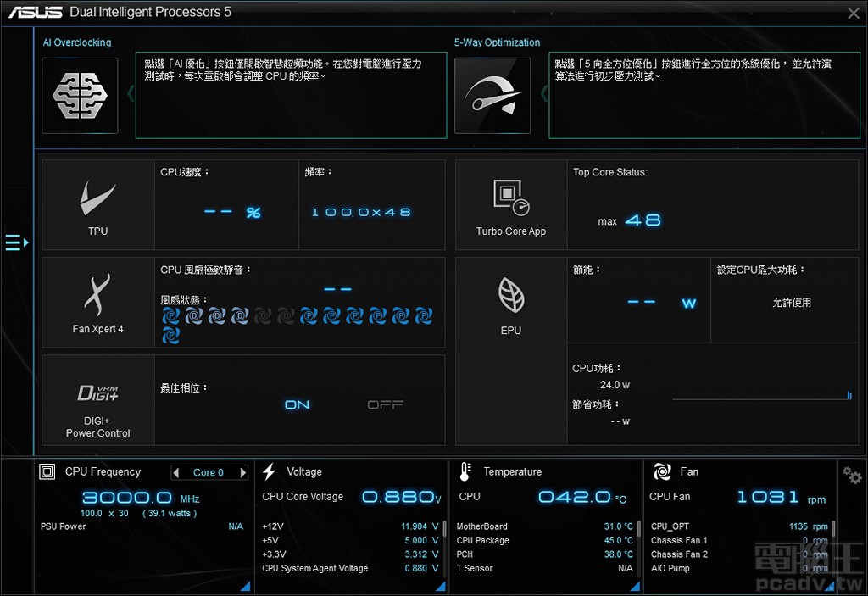Click the right arrow beside Core 0
This screenshot has width=868, height=596.
241,472
